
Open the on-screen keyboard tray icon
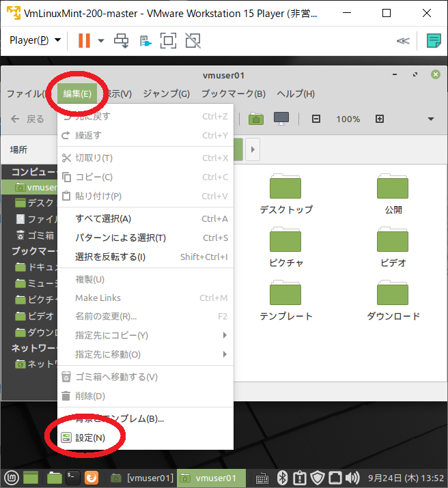click(x=262, y=478)
